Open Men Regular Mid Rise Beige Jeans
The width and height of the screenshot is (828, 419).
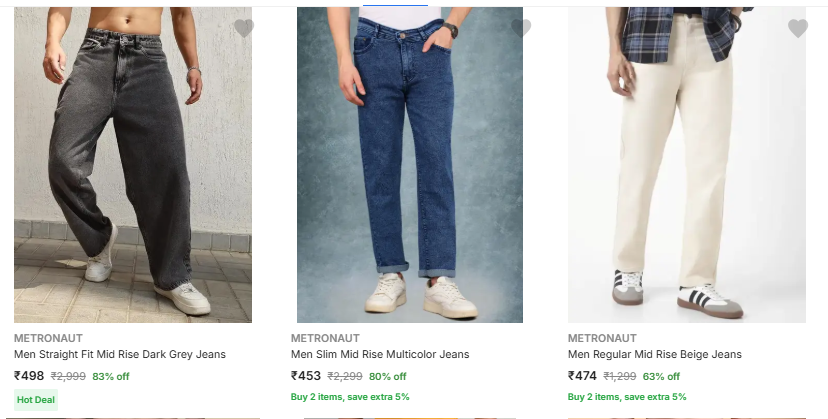[x=655, y=354]
